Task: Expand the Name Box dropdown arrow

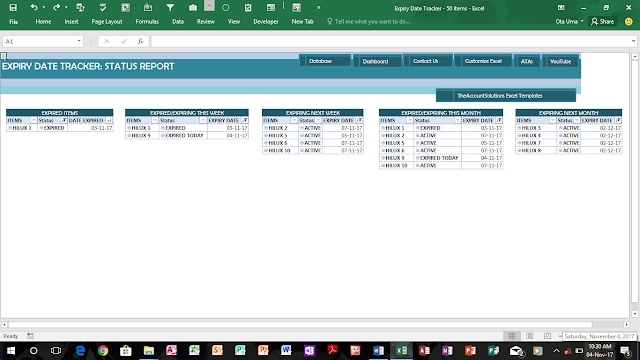Action: 79,41
